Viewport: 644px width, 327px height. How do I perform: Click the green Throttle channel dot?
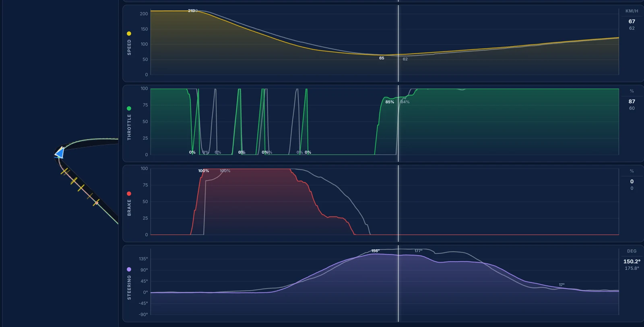pos(129,108)
